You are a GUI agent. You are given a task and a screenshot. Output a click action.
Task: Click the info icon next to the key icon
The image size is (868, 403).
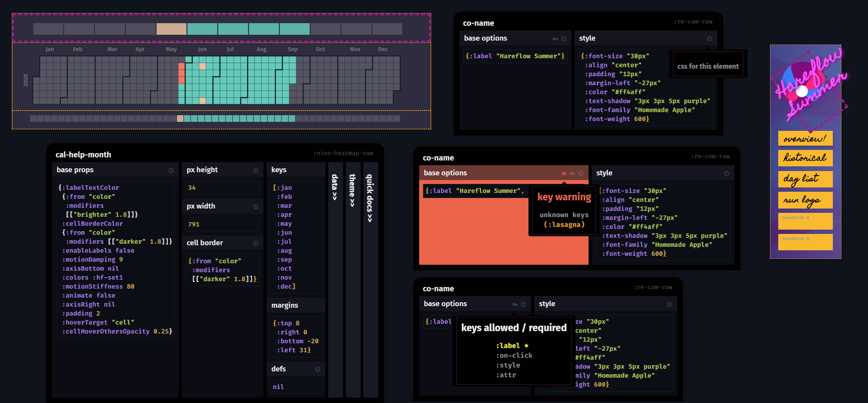[564, 39]
